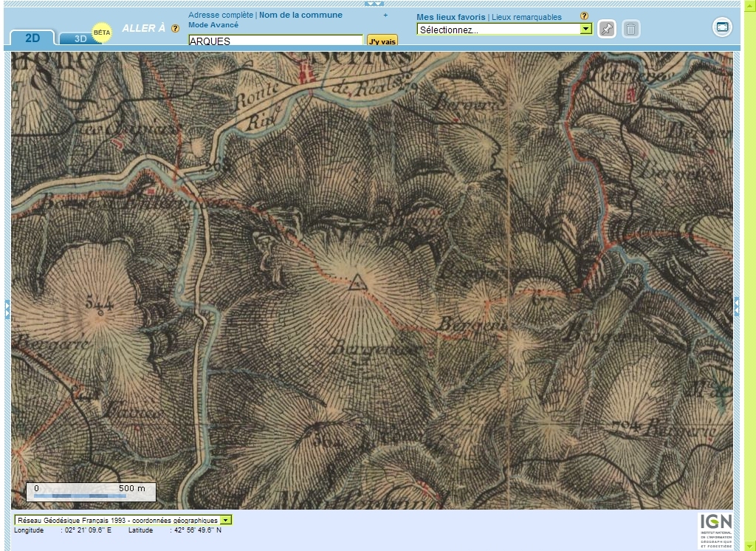Open Mes lieux favoris
The width and height of the screenshot is (756, 551).
451,17
